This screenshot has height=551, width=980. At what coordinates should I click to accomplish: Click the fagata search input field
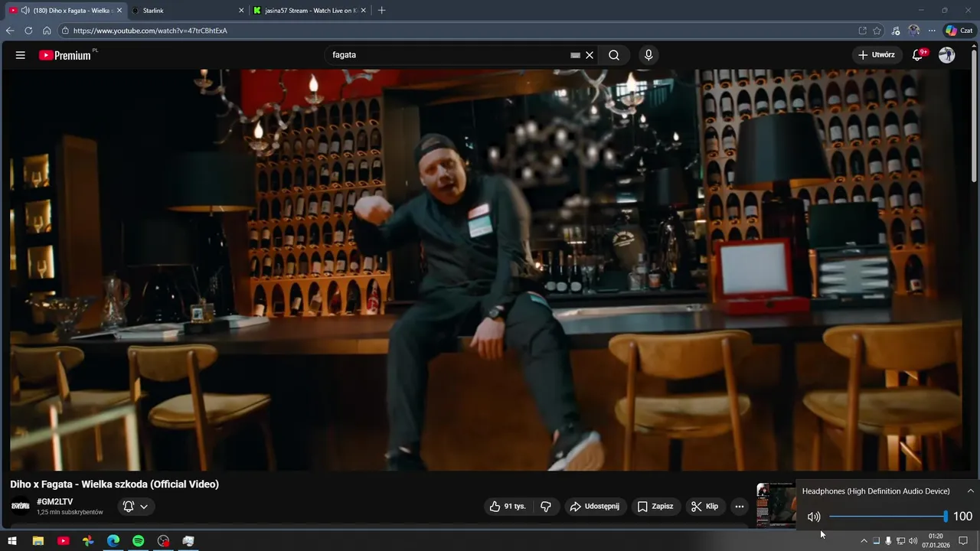(x=449, y=55)
